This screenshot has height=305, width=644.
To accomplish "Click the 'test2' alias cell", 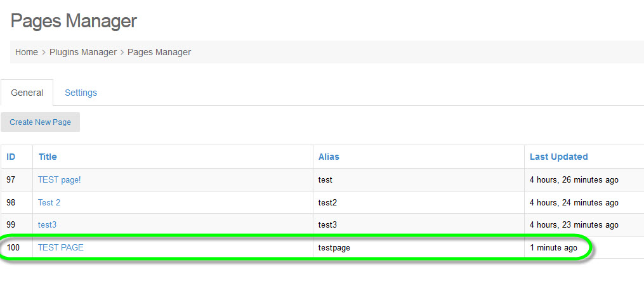I will click(327, 203).
